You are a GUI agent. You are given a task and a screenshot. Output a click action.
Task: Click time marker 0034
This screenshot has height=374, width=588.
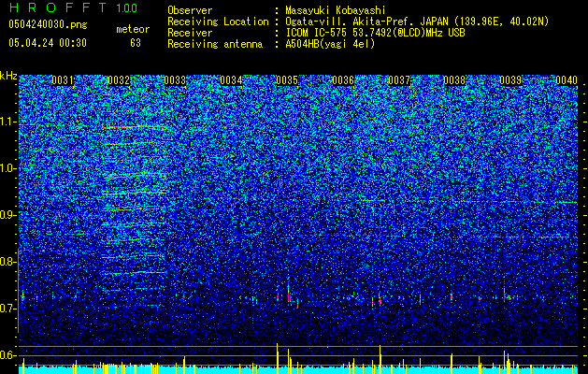231,80
